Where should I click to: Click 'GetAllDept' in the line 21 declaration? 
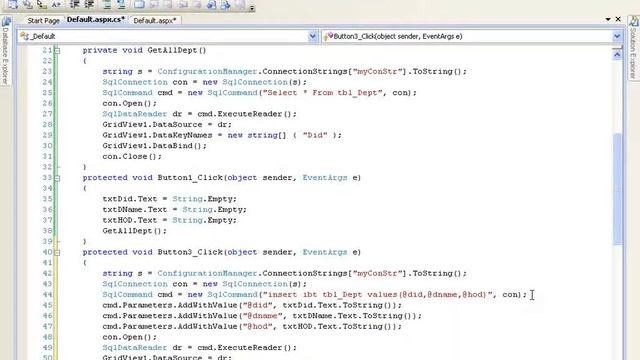click(172, 50)
